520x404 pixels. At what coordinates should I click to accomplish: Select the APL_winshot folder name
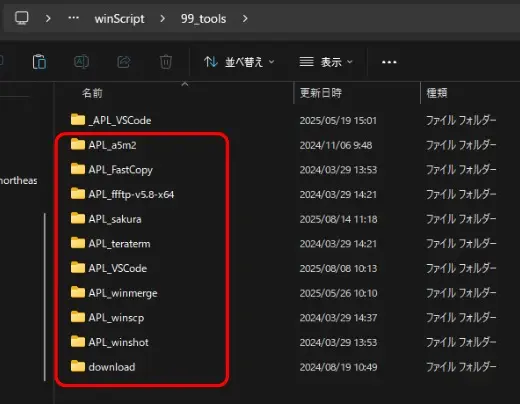[x=119, y=342]
